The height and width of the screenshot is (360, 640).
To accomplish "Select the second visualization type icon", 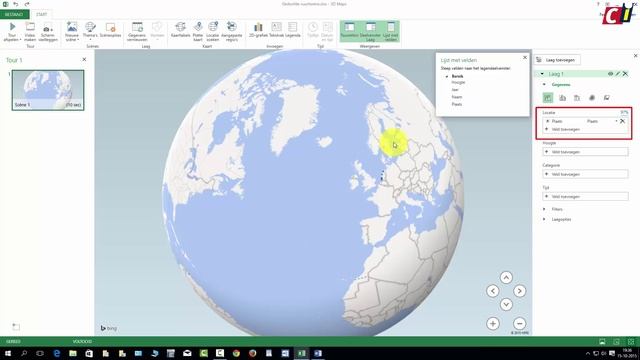I will 562,98.
